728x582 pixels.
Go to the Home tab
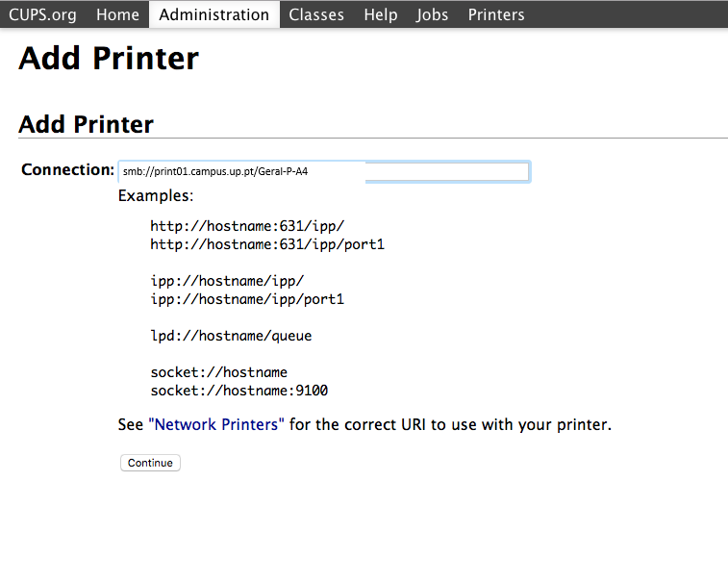click(118, 14)
